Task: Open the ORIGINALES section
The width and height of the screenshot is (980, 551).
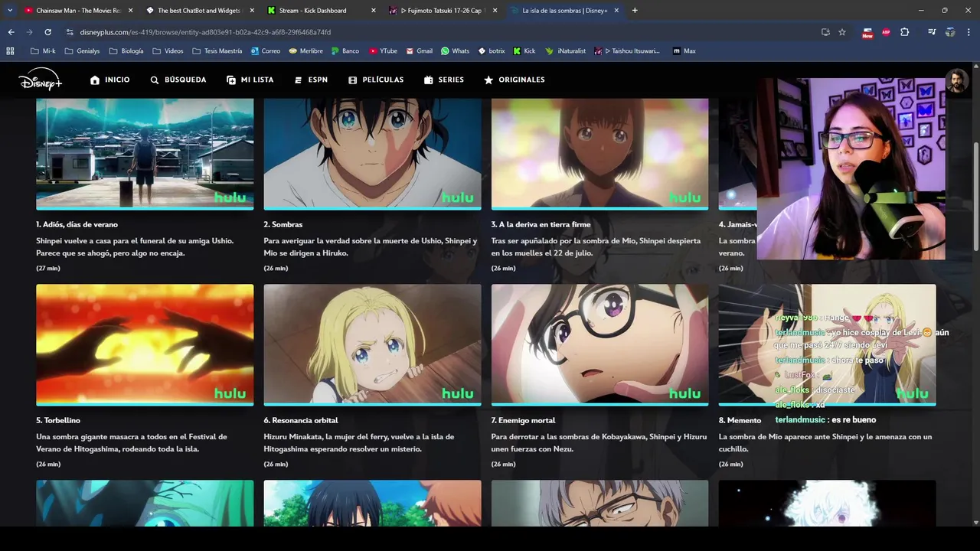Action: (x=514, y=80)
